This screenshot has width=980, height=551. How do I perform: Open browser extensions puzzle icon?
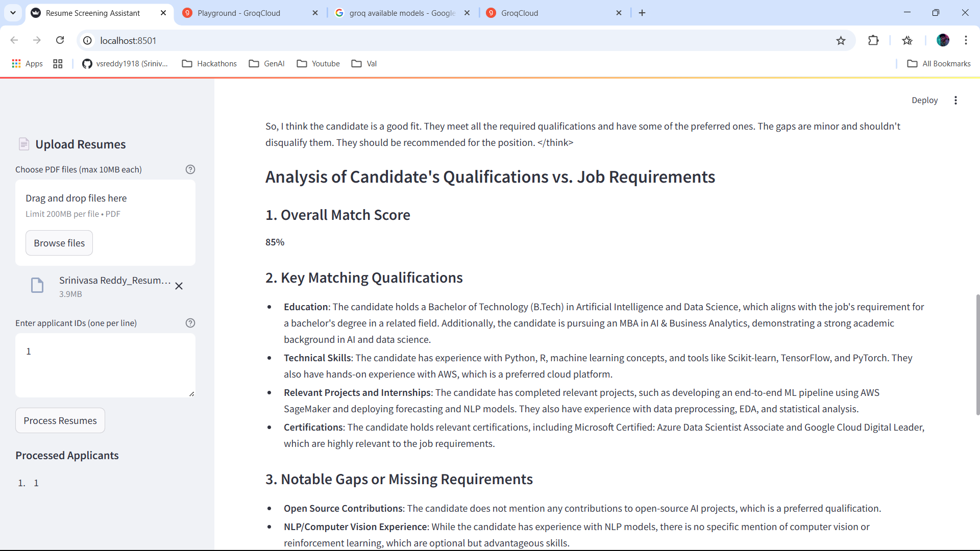pos(873,41)
